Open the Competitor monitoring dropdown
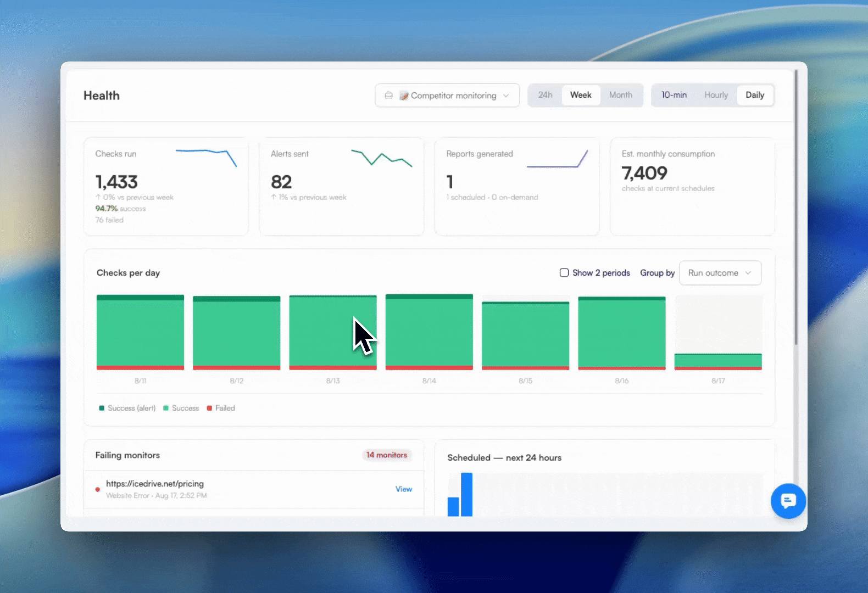 [447, 96]
